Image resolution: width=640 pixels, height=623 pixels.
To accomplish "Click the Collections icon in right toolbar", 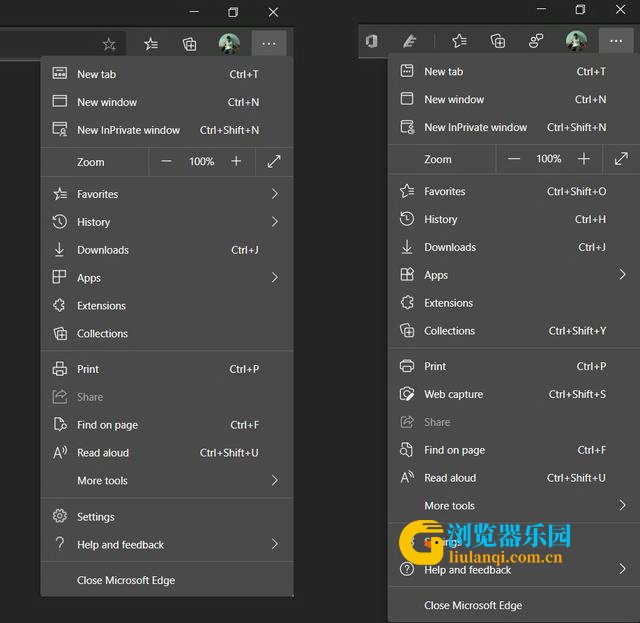I will 498,41.
